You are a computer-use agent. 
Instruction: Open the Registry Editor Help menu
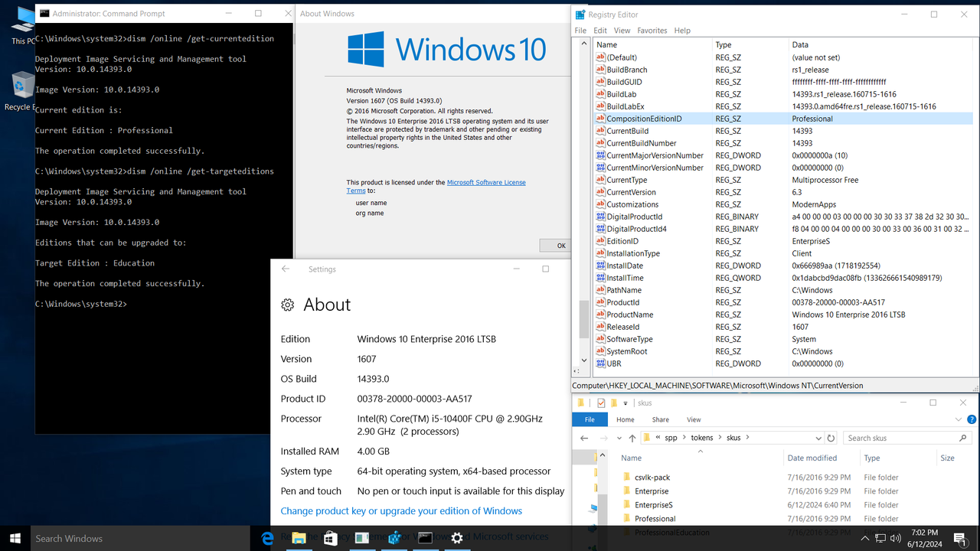(x=682, y=31)
